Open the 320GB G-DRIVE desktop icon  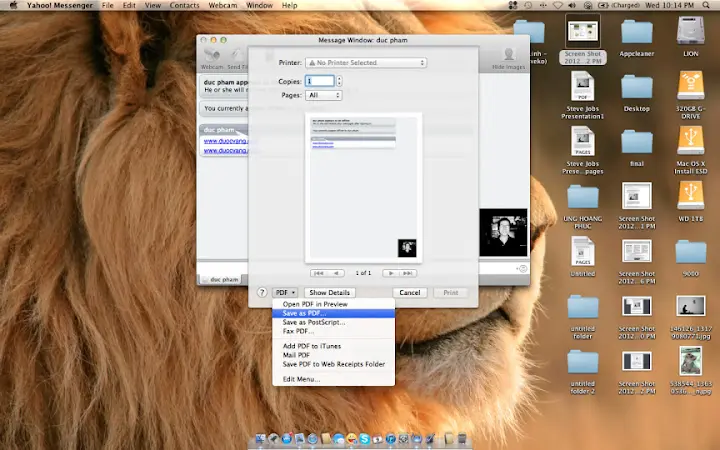pyautogui.click(x=691, y=85)
